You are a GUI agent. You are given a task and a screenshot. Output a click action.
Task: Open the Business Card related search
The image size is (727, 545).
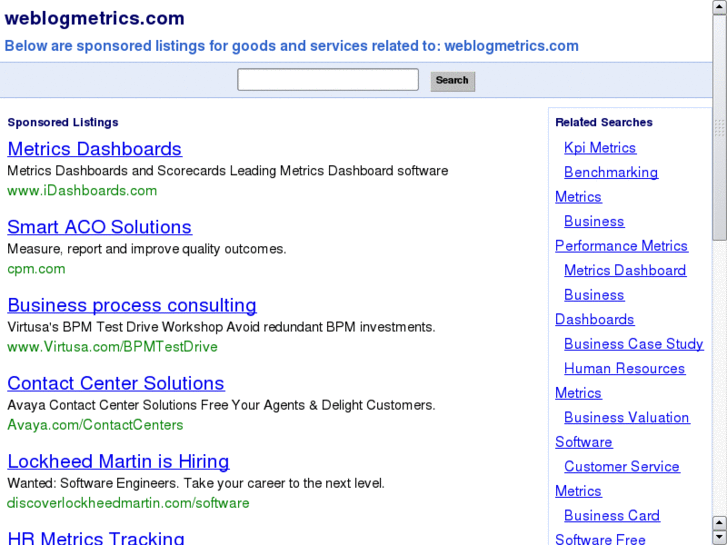tap(611, 515)
